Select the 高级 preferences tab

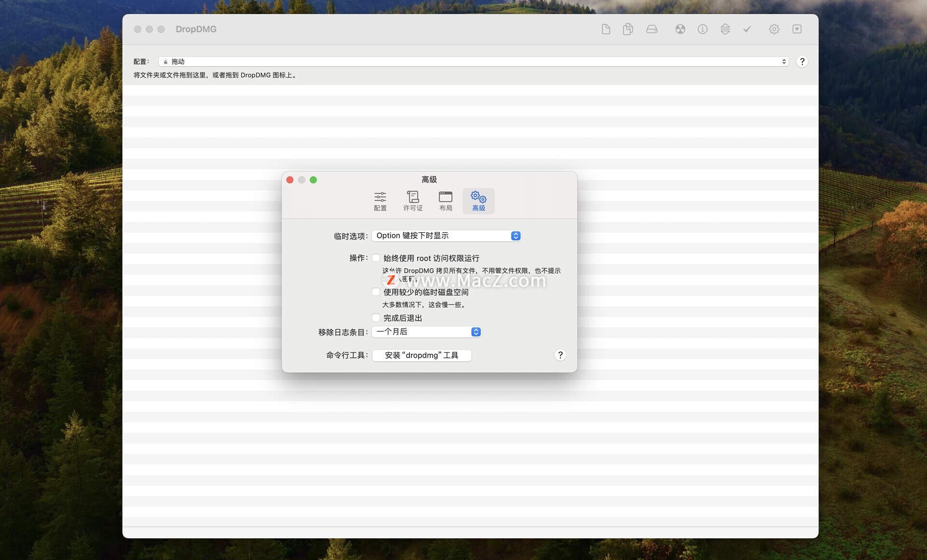click(478, 201)
